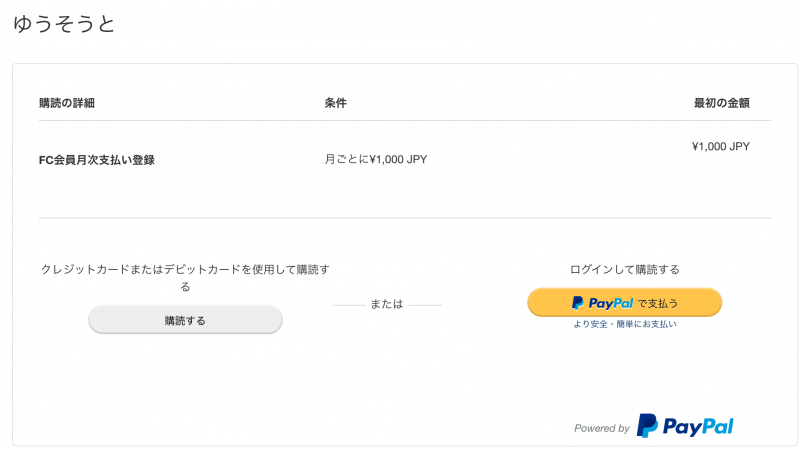The image size is (800, 449).
Task: Click the PayPal P logo in yellow button
Action: pos(578,303)
